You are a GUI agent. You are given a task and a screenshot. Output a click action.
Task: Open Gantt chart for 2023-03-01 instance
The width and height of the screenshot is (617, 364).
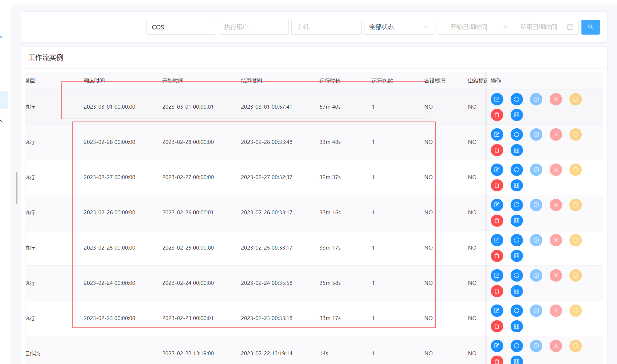tap(516, 115)
